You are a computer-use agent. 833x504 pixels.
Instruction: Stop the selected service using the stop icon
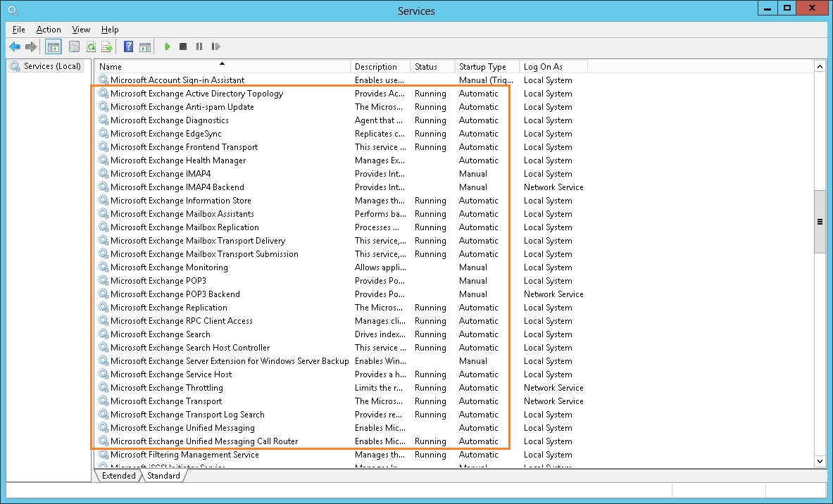(183, 46)
